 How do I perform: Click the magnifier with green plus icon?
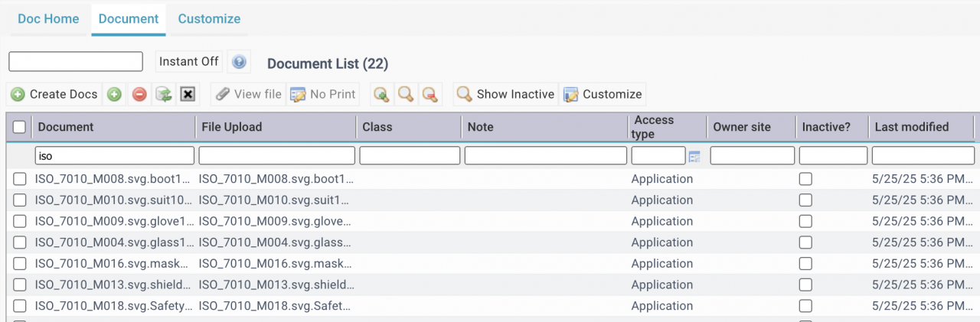click(x=381, y=94)
